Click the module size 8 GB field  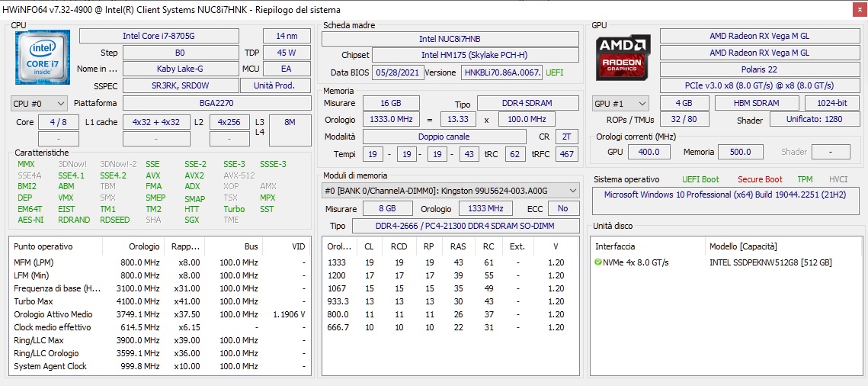[387, 208]
